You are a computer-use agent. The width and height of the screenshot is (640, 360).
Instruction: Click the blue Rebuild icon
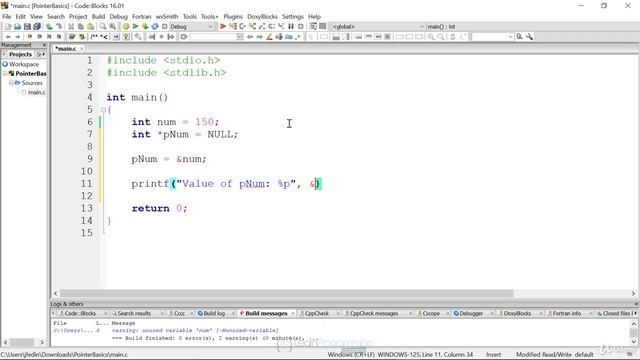click(155, 27)
